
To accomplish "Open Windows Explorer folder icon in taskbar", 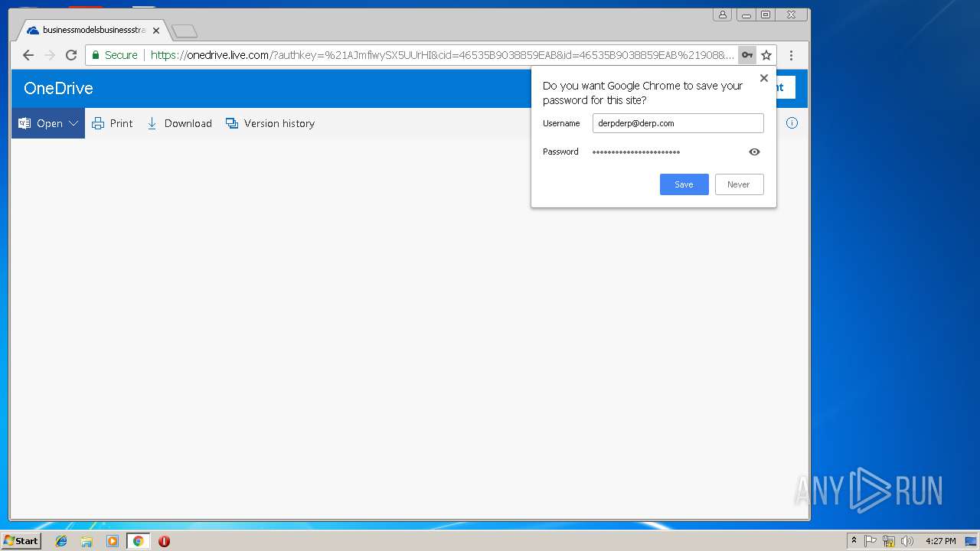I will [87, 541].
